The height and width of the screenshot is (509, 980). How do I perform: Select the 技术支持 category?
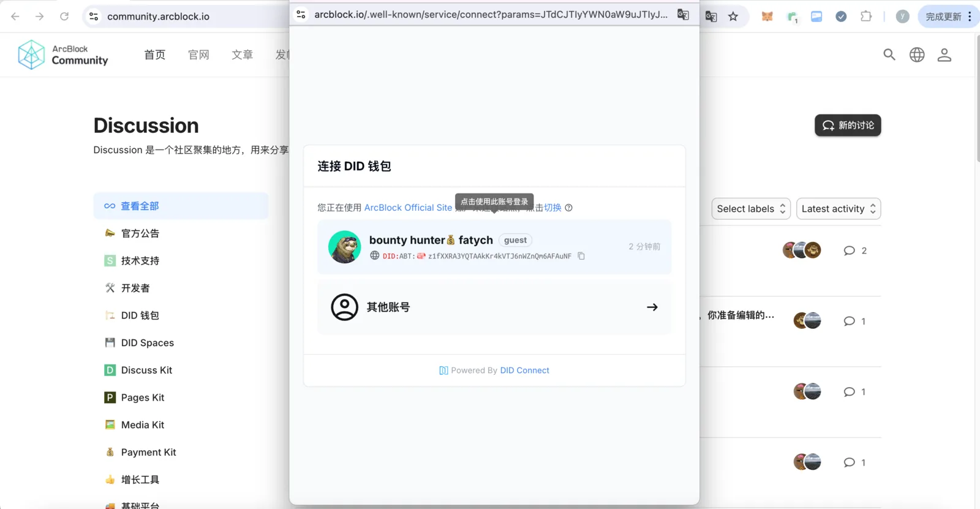click(181, 261)
